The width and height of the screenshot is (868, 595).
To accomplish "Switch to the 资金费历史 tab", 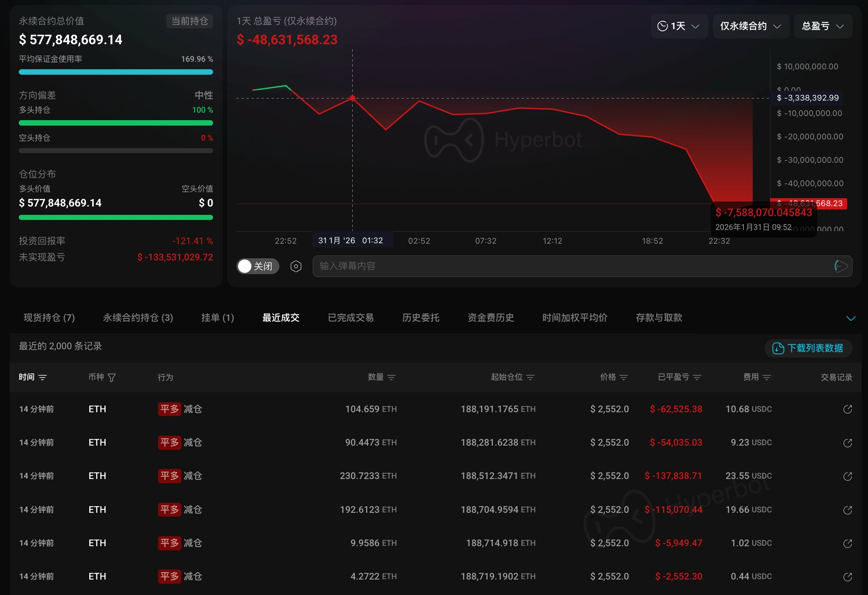I will (491, 318).
